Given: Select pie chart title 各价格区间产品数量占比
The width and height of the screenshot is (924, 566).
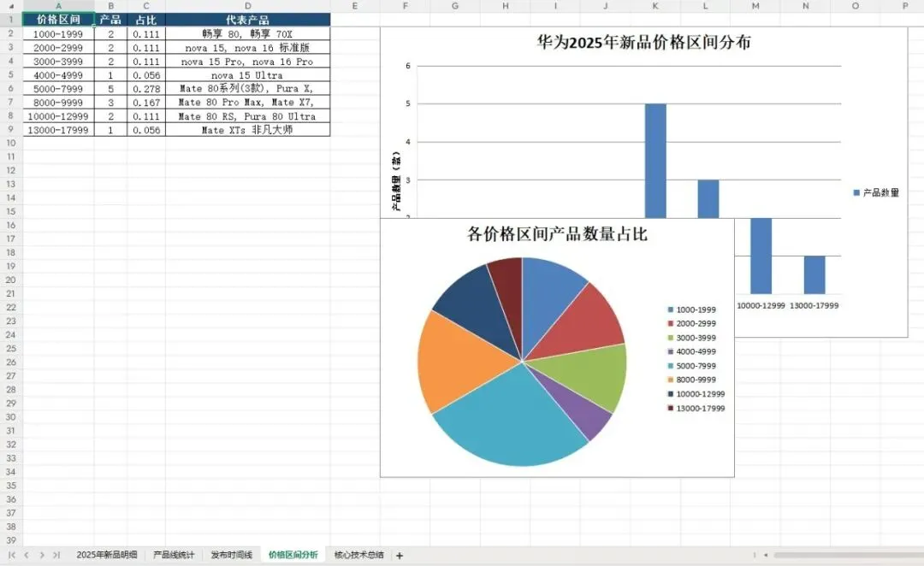Looking at the screenshot, I should click(558, 233).
